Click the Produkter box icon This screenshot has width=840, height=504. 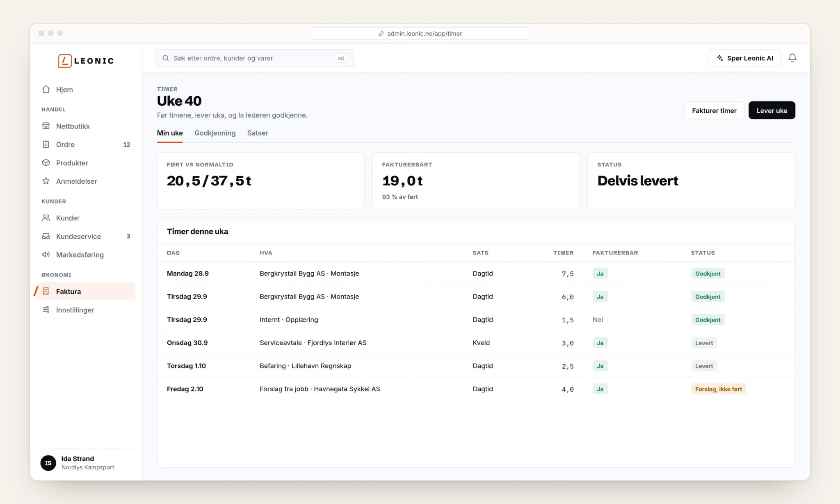(x=46, y=163)
